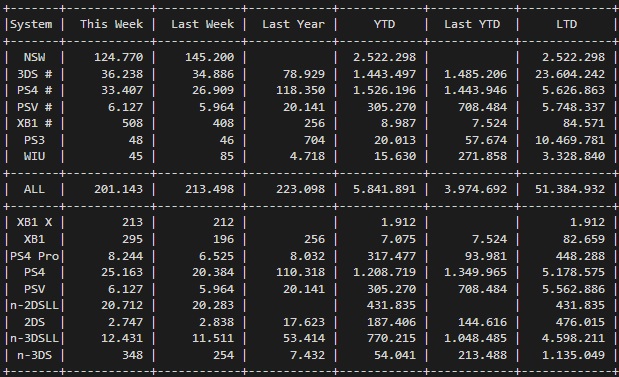619x377 pixels.
Task: Click ALL row LTD value 51.384.932
Action: tap(570, 189)
